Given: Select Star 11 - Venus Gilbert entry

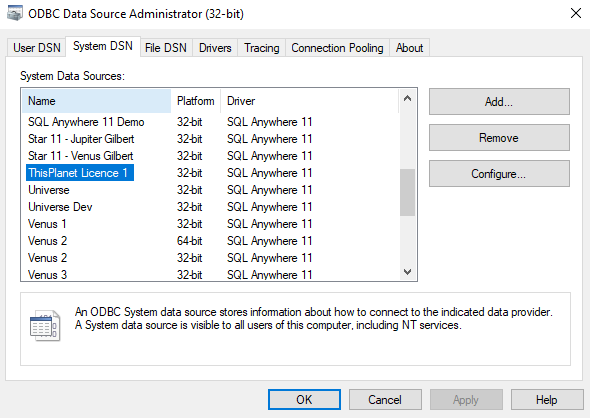Looking at the screenshot, I should click(81, 156).
